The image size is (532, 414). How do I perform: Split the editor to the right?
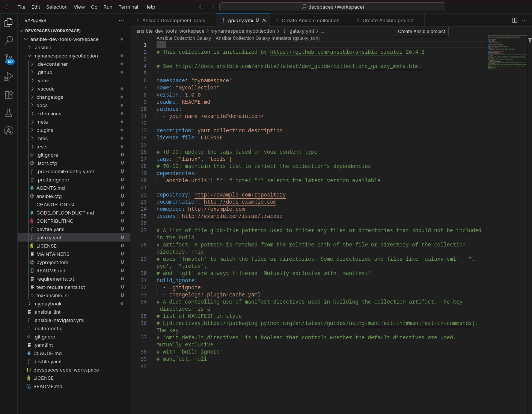coord(515,20)
